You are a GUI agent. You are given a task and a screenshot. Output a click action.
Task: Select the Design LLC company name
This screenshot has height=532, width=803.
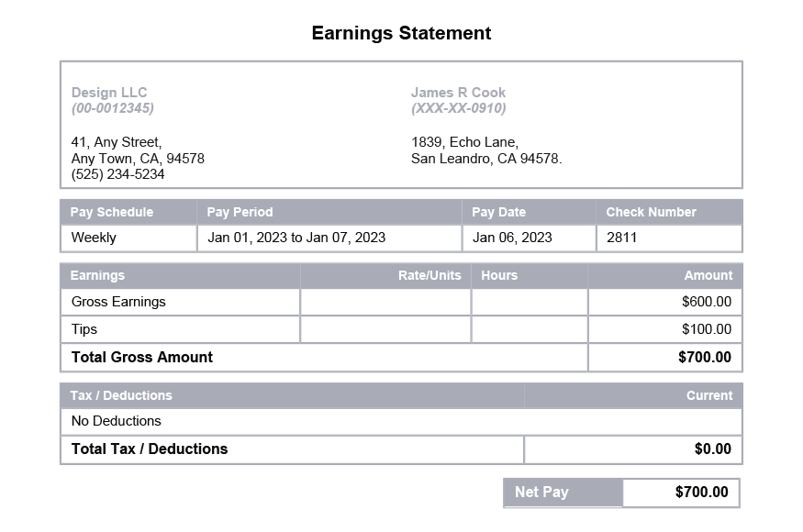pos(109,93)
